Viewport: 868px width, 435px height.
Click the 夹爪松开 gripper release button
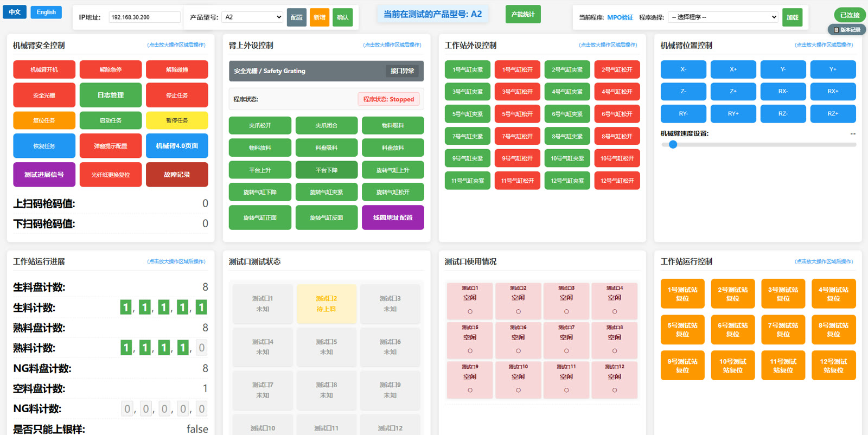[x=260, y=125]
